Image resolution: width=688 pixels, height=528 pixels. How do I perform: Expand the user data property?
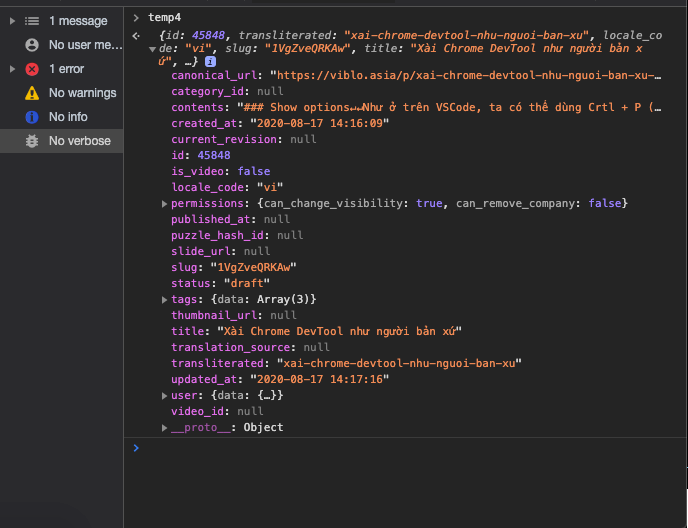[x=165, y=395]
